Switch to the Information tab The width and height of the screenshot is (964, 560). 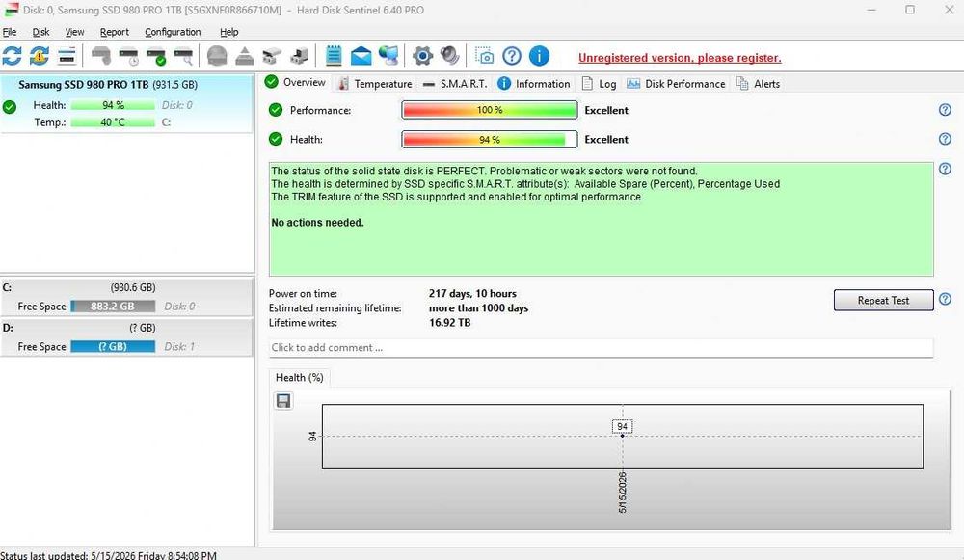(x=534, y=84)
